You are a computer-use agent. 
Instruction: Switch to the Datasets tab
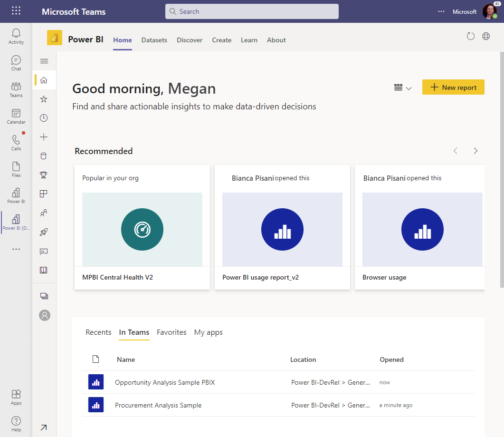click(x=154, y=40)
